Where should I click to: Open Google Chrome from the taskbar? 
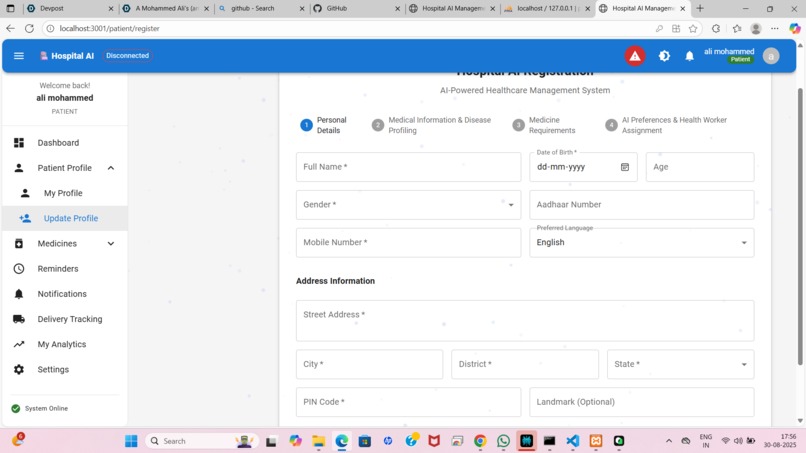point(480,441)
